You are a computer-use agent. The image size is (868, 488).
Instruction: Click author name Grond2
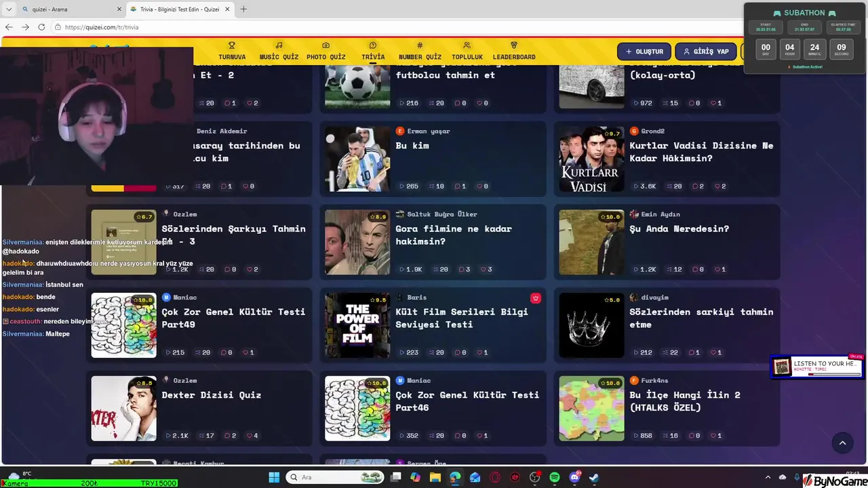[653, 131]
